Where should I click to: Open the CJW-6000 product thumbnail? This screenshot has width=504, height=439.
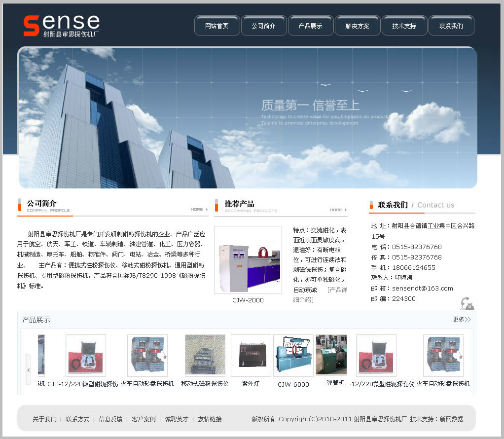point(293,356)
